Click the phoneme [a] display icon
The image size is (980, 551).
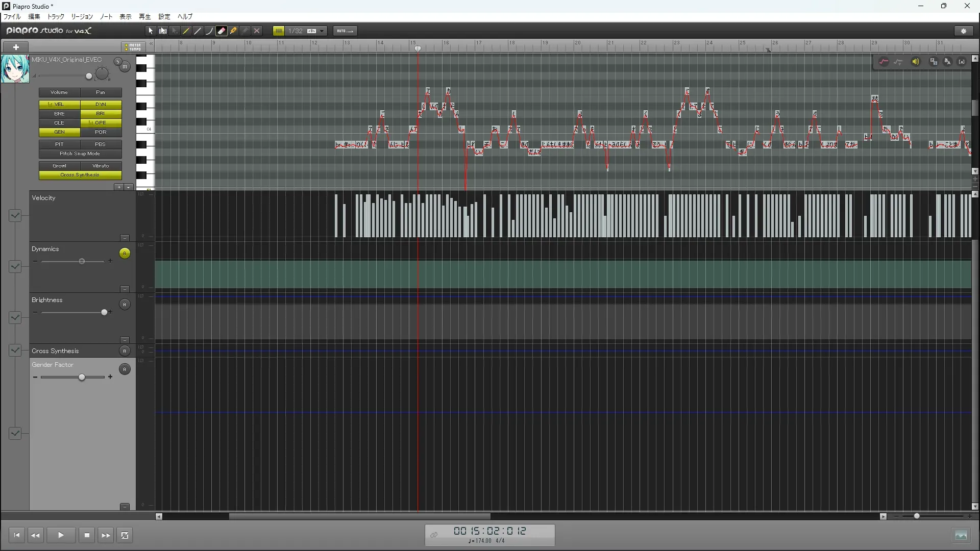962,62
